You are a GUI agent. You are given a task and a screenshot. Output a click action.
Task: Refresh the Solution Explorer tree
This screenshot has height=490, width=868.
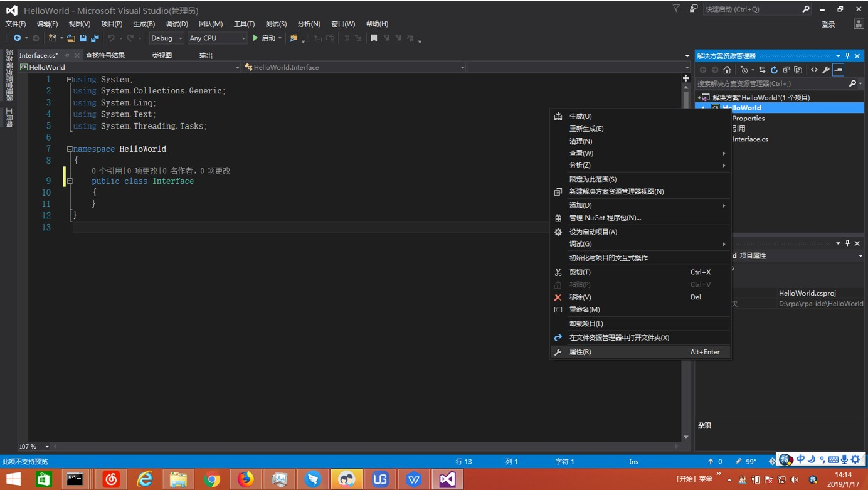click(774, 70)
